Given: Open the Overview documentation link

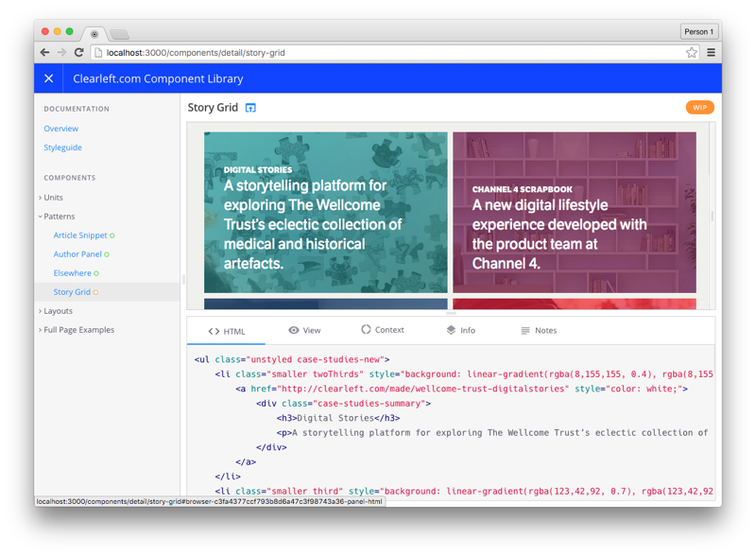Looking at the screenshot, I should click(60, 129).
